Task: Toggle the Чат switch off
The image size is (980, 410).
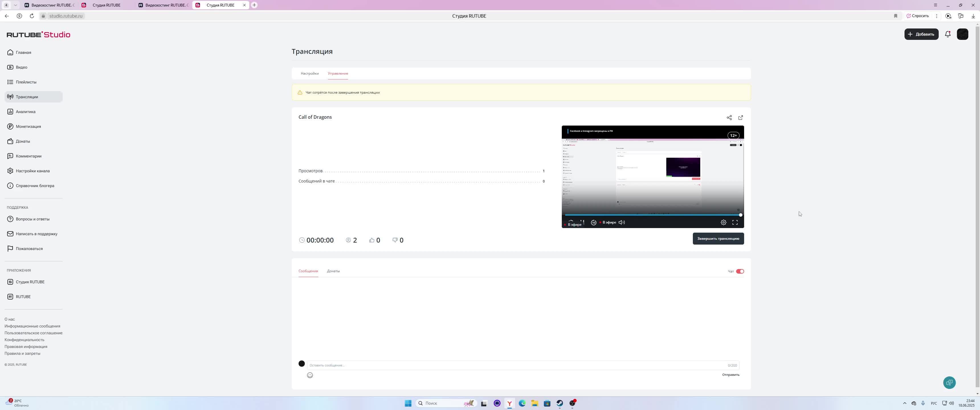Action: 740,272
